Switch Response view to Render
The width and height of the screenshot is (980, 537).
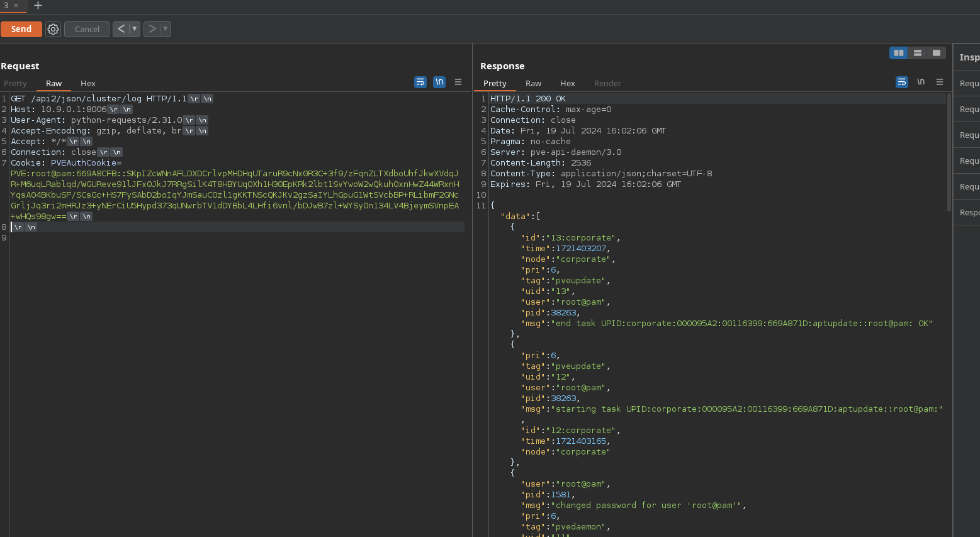coord(607,83)
